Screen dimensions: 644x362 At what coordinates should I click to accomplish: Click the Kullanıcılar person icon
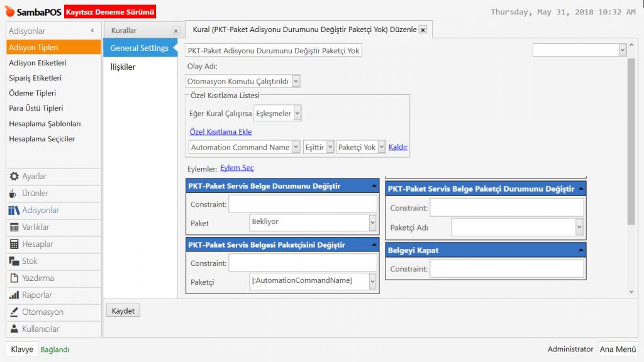pos(14,329)
